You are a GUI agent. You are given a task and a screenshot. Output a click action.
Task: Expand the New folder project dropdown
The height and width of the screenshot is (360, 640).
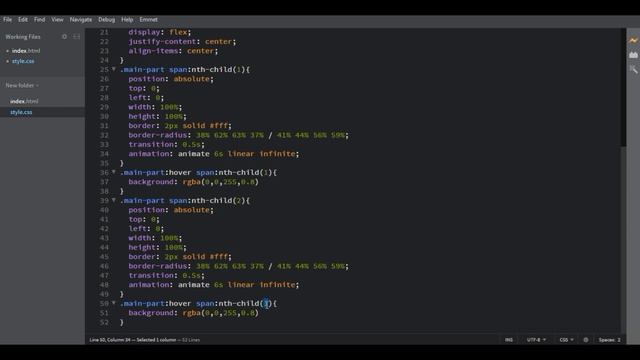pyautogui.click(x=22, y=85)
